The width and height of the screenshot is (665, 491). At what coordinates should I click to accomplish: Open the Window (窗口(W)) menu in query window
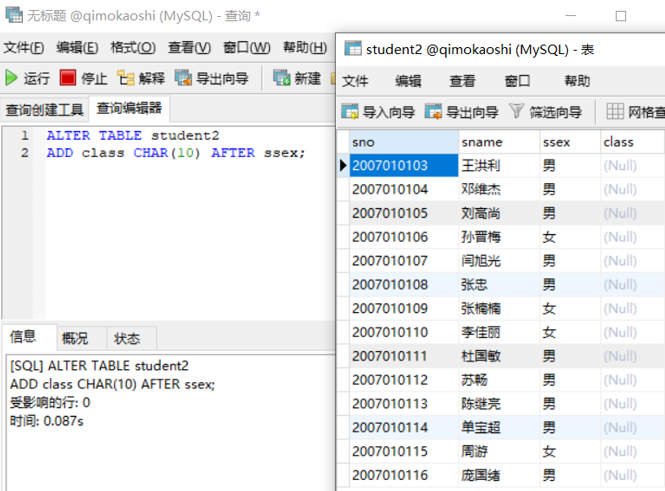(247, 47)
